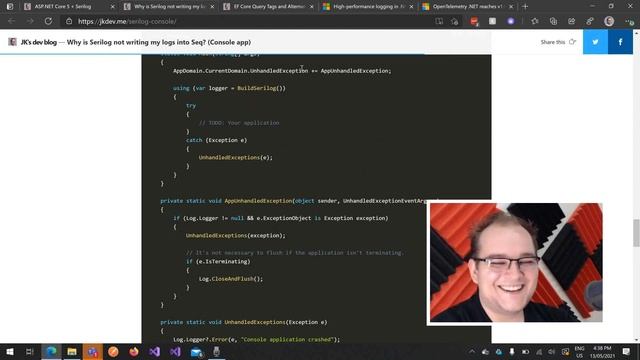Open the first Visual Studio taskbar icon

tap(154, 351)
